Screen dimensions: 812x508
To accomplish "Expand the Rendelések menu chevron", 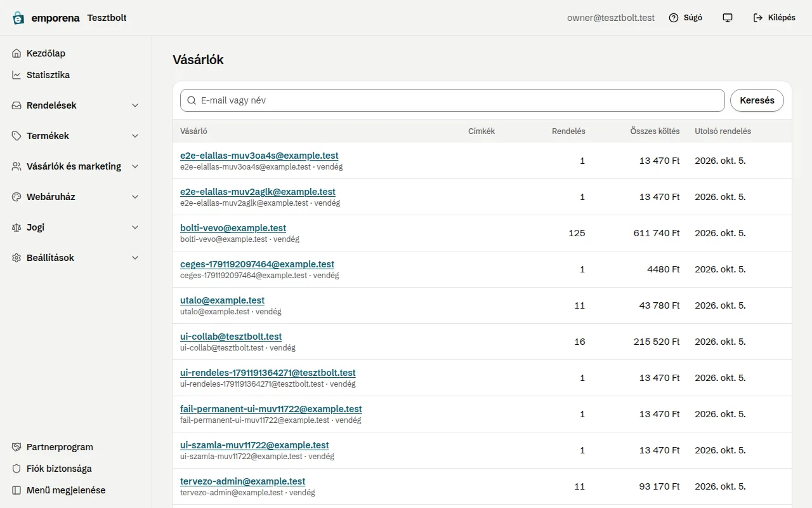I will (135, 105).
